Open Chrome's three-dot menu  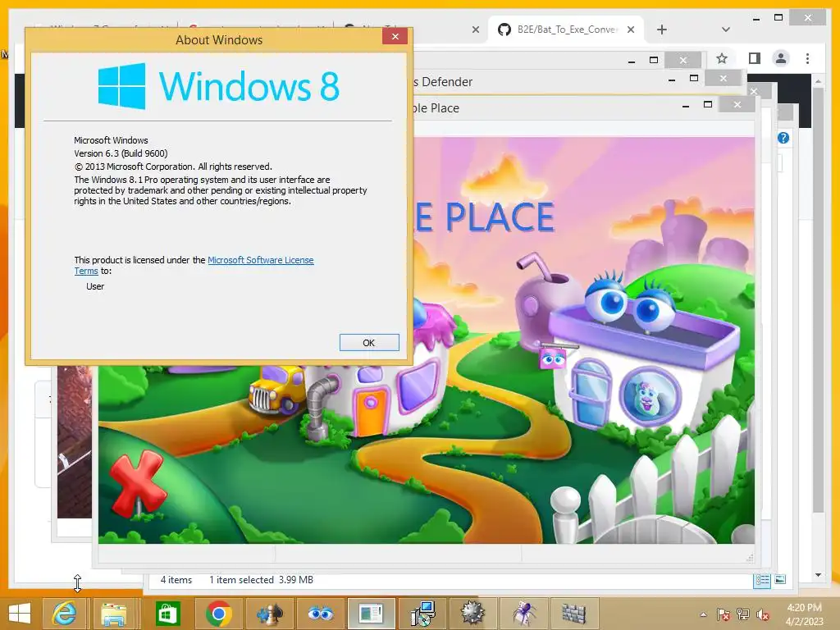coord(807,58)
